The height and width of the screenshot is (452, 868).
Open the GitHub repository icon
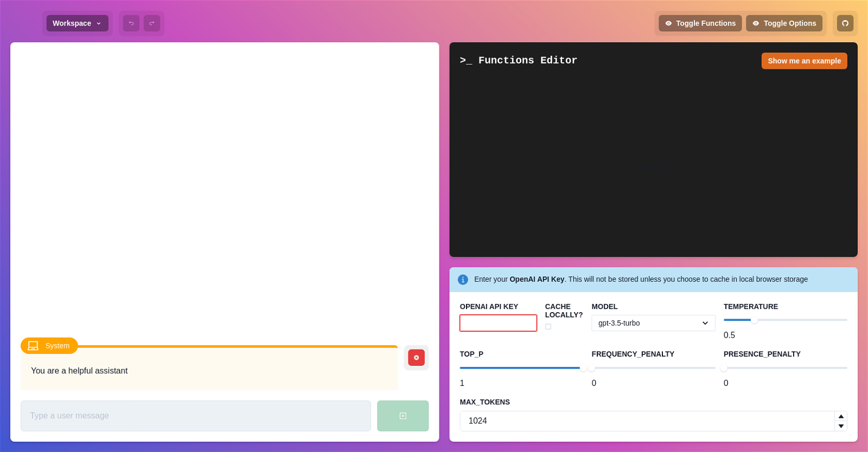845,23
